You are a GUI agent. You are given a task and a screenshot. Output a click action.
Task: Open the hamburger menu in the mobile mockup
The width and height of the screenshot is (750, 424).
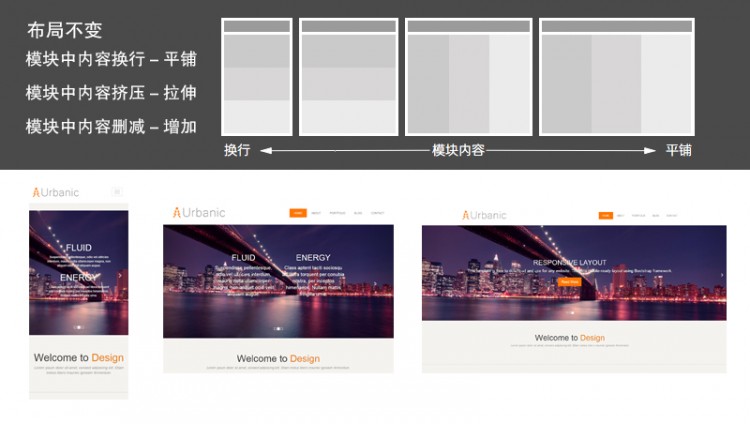(x=117, y=191)
